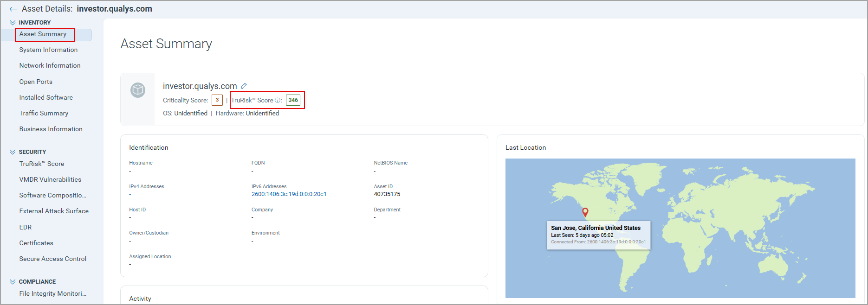Viewport: 868px width, 305px height.
Task: Open Traffic Summary
Action: click(x=44, y=113)
